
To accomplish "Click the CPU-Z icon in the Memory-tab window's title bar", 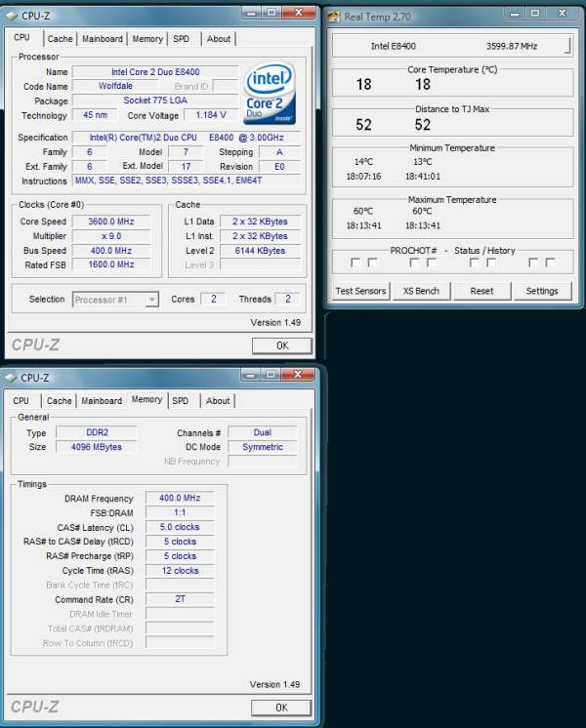I will click(x=11, y=378).
